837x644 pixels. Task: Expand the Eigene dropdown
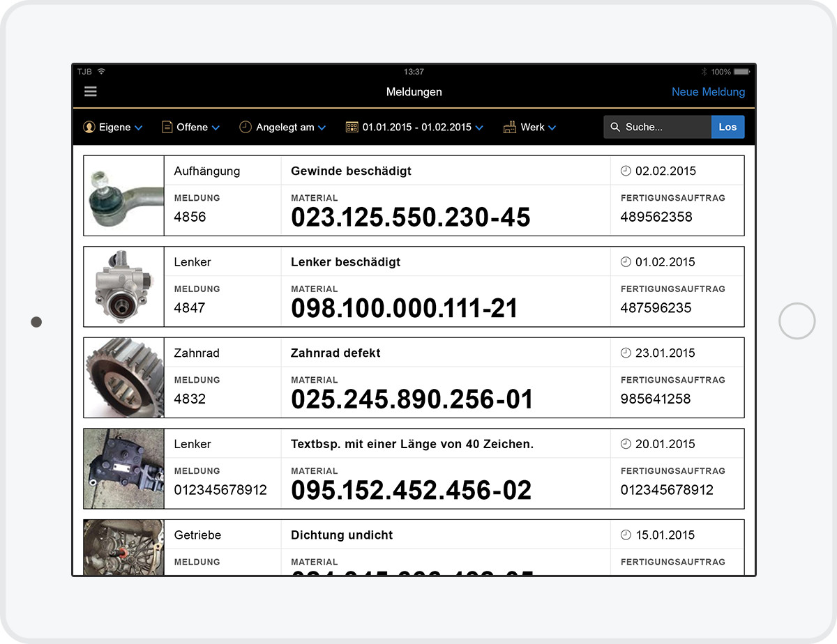139,128
